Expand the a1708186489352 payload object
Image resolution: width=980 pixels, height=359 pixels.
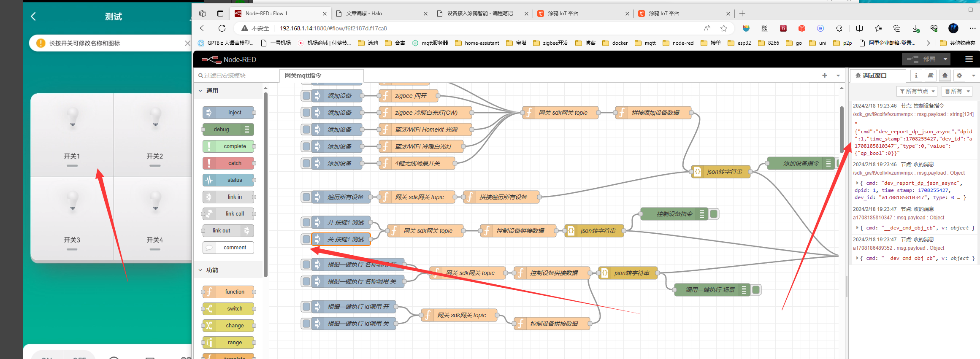[x=857, y=258]
